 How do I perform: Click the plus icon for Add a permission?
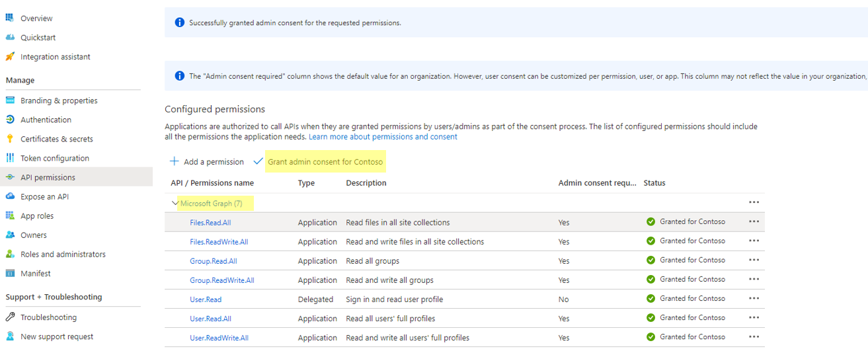click(175, 161)
